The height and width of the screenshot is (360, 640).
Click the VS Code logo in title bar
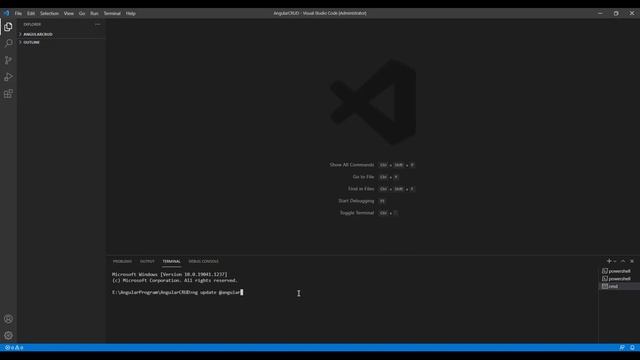(x=6, y=13)
